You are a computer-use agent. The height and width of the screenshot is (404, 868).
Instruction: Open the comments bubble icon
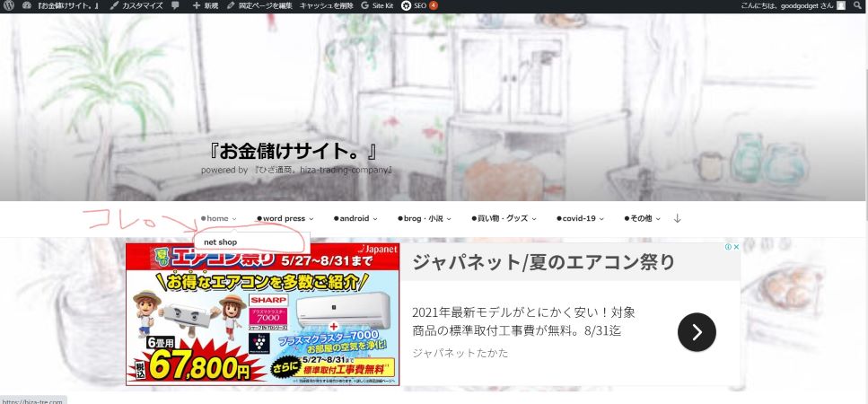[175, 5]
